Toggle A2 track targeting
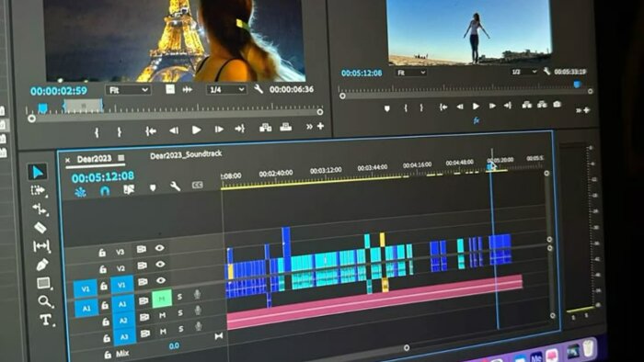 122,321
